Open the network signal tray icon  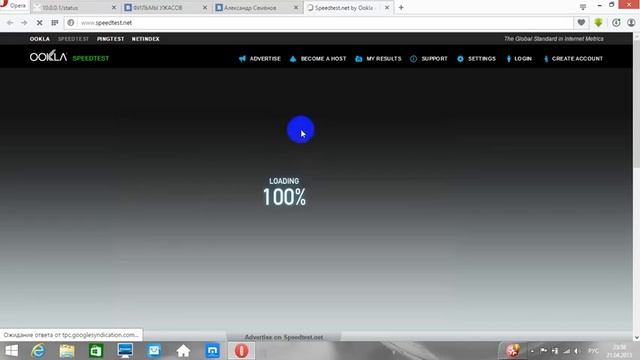point(566,351)
